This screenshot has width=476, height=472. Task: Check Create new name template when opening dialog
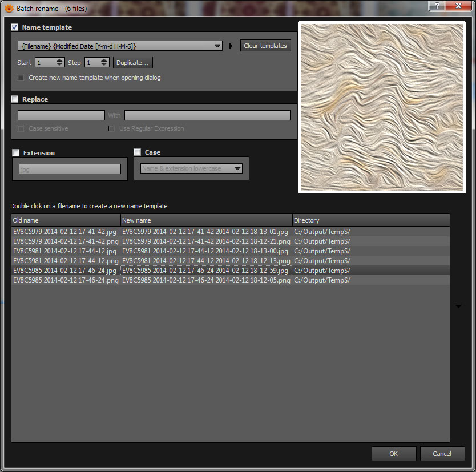tap(21, 78)
